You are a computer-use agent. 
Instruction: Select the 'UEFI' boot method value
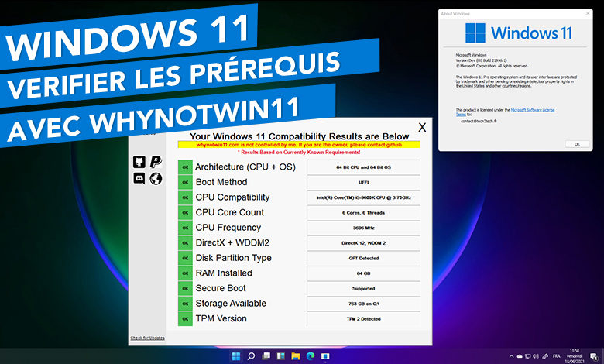[364, 182]
